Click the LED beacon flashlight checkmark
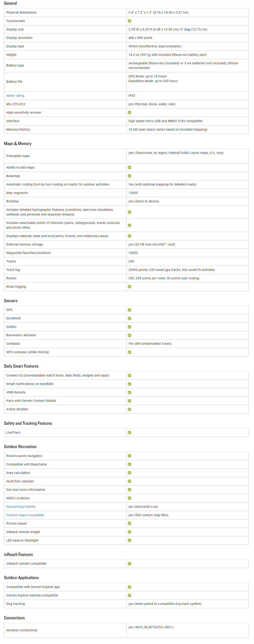This screenshot has width=254, height=644. pyautogui.click(x=130, y=541)
